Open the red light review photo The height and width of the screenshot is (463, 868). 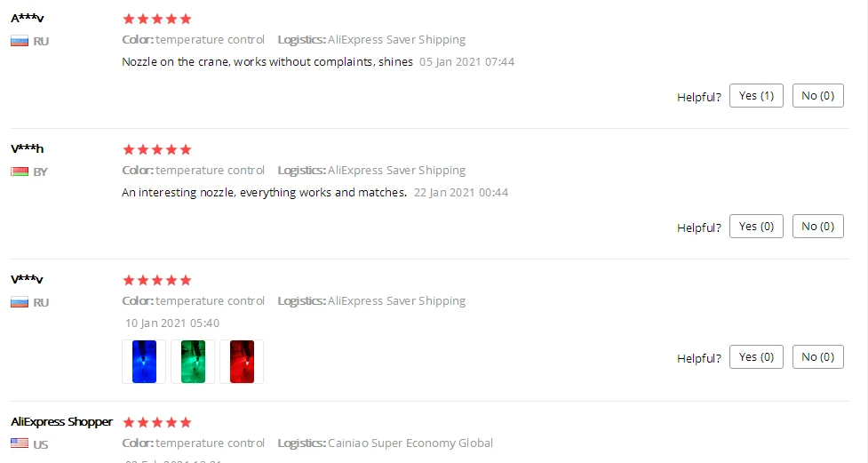pyautogui.click(x=242, y=362)
